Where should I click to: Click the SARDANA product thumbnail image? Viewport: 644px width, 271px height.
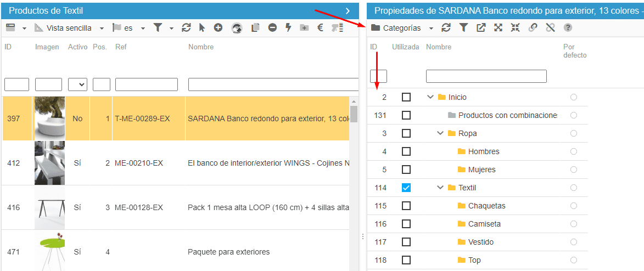pyautogui.click(x=49, y=118)
